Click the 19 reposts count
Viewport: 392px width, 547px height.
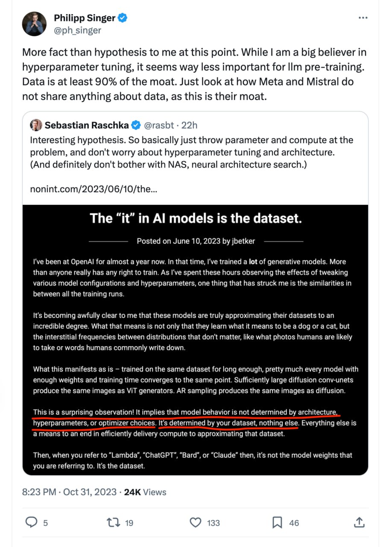129,523
